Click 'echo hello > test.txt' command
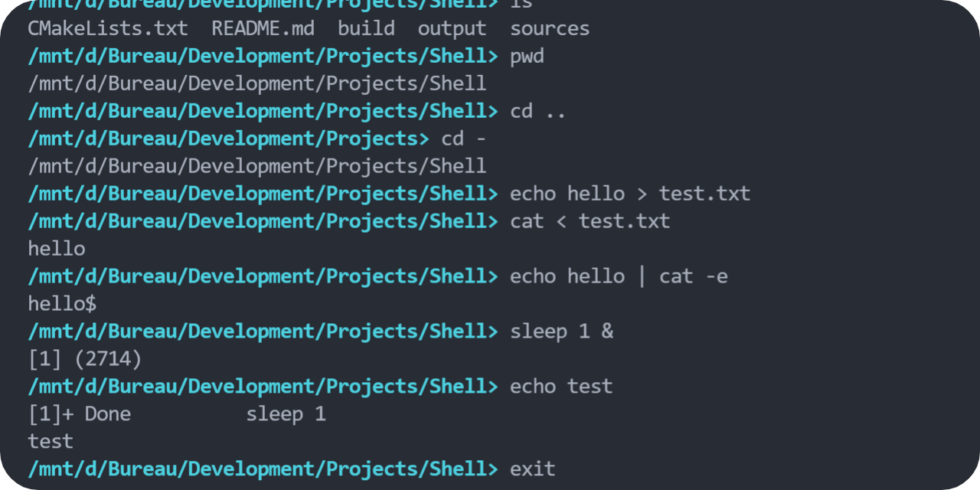Image resolution: width=980 pixels, height=490 pixels. (630, 194)
